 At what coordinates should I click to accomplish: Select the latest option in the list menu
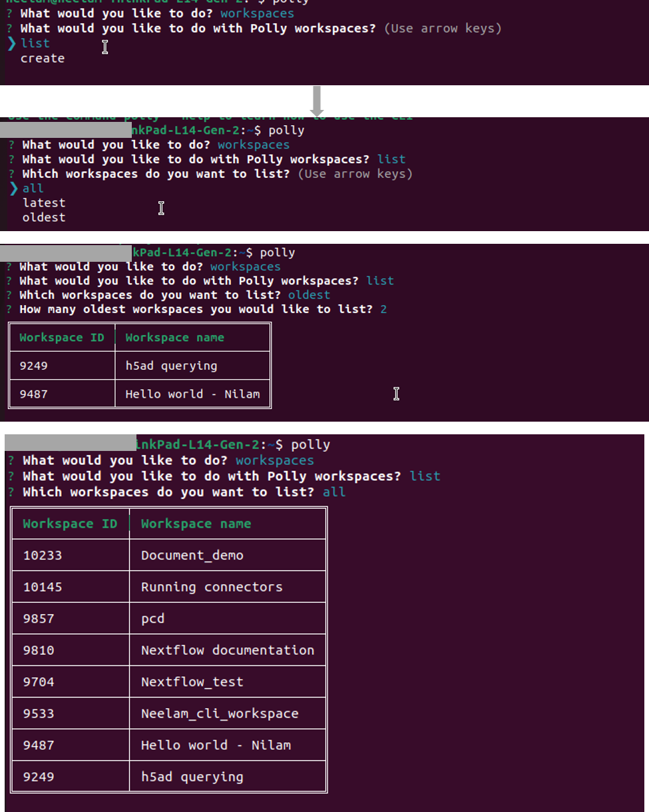[44, 203]
